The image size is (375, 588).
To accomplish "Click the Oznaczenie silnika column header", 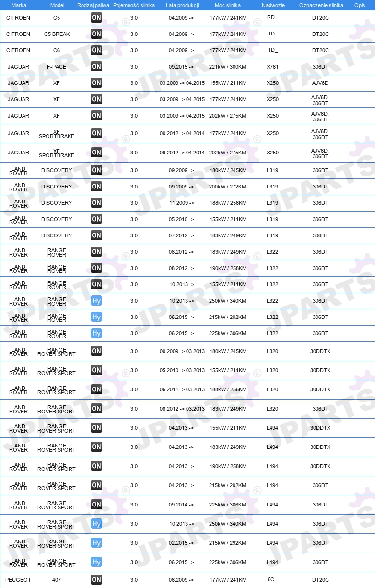I will pos(321,5).
